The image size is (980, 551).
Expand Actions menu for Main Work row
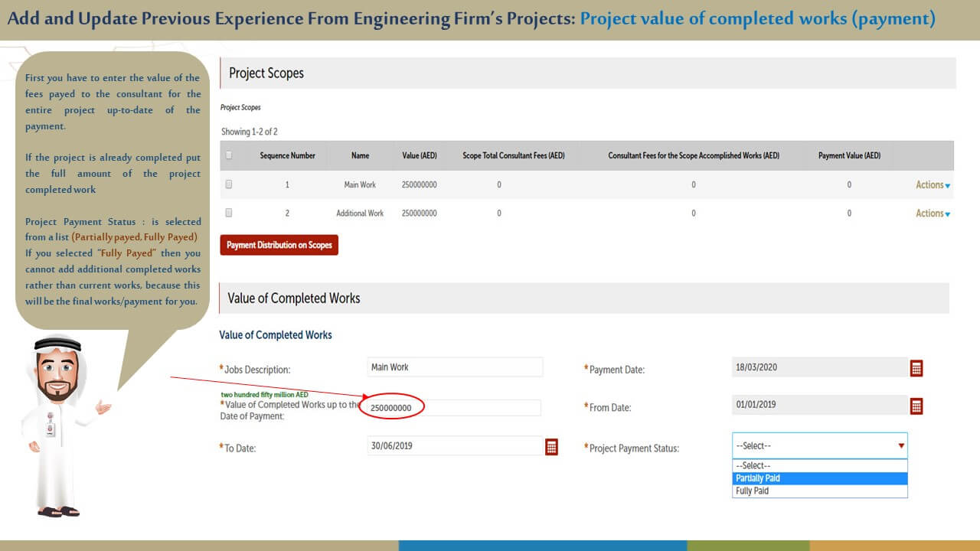[933, 185]
